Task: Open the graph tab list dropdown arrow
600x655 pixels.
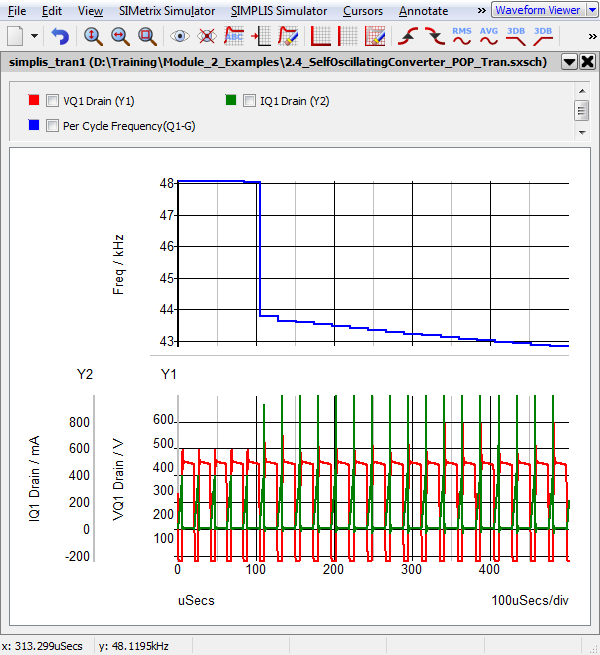Action: 569,61
